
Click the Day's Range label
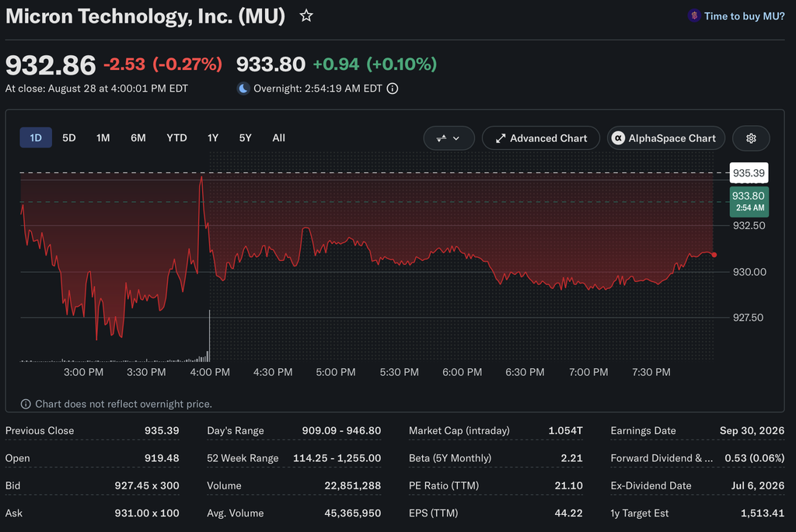click(x=236, y=430)
